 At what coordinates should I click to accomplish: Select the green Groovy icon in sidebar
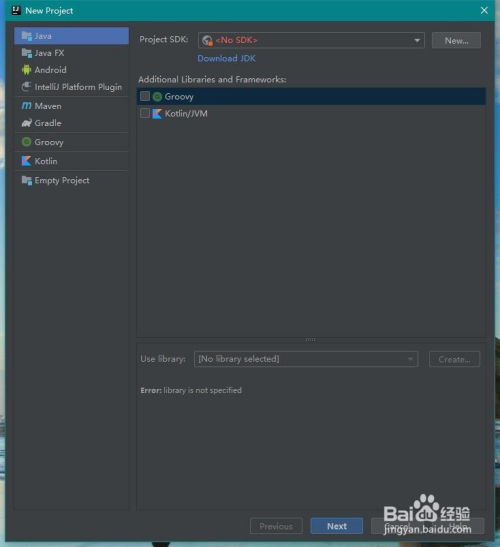point(27,142)
